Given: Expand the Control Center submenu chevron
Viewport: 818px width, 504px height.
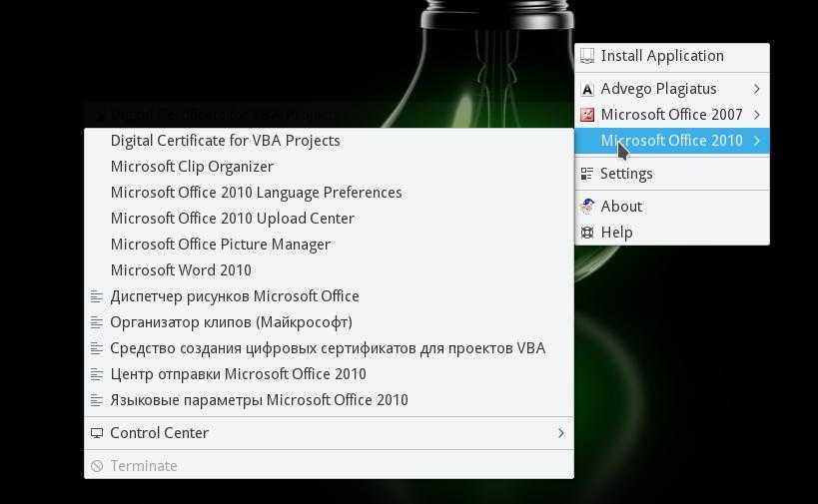Looking at the screenshot, I should tap(560, 433).
